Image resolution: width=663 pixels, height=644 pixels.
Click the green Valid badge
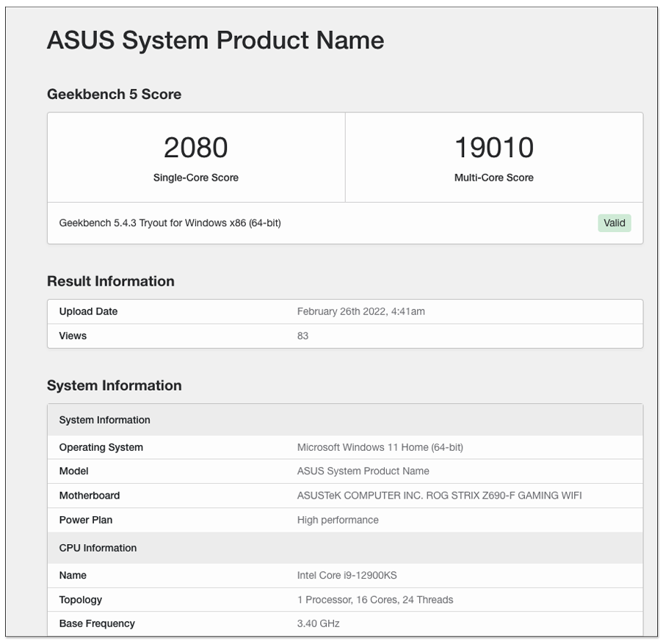click(614, 222)
